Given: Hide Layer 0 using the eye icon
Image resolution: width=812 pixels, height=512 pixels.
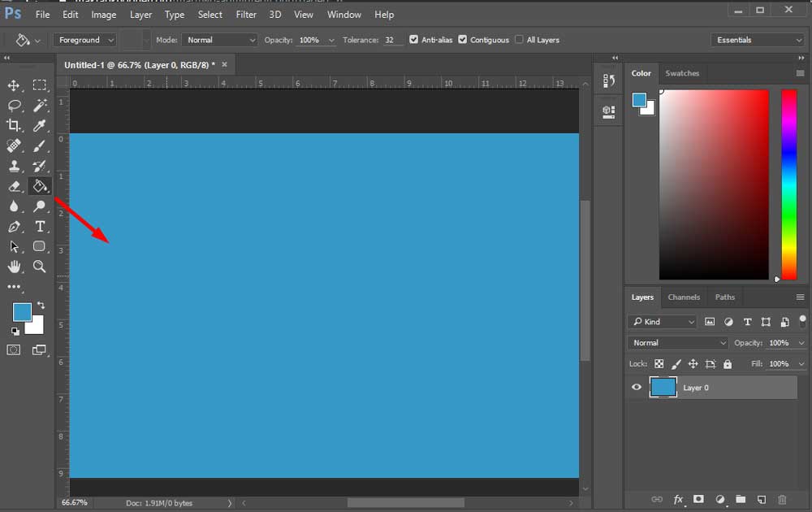Looking at the screenshot, I should pyautogui.click(x=637, y=387).
